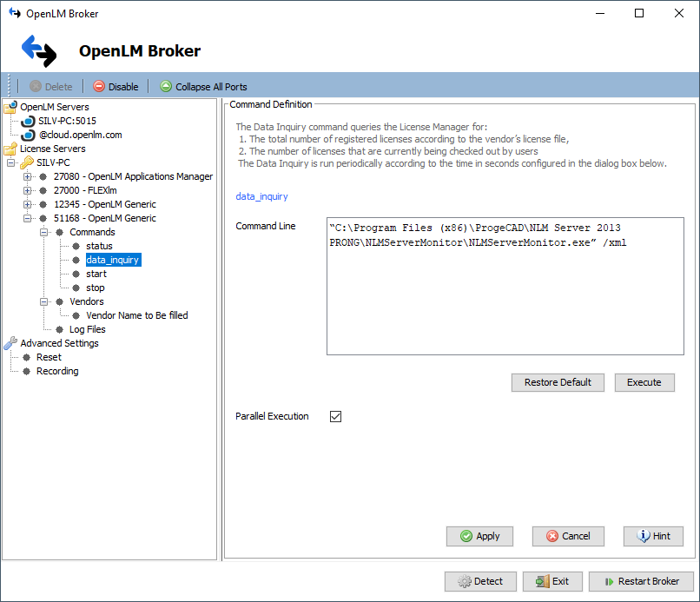The width and height of the screenshot is (700, 602).
Task: Open the Advanced Settings wrench icon
Action: click(x=10, y=343)
